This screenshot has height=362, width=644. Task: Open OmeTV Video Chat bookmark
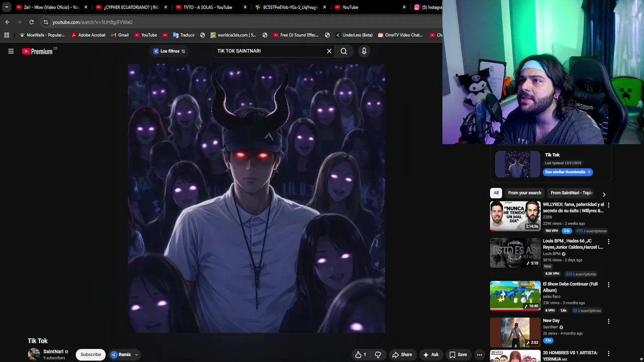(x=400, y=35)
